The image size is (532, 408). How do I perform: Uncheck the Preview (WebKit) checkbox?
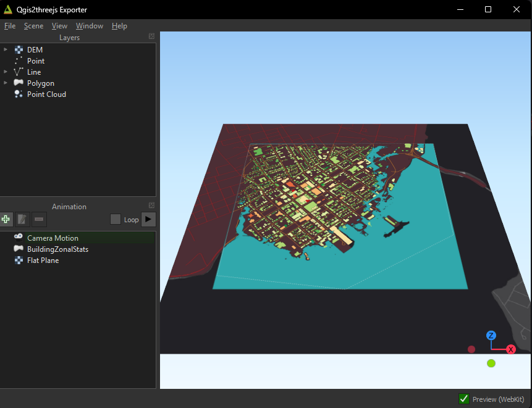coord(464,399)
